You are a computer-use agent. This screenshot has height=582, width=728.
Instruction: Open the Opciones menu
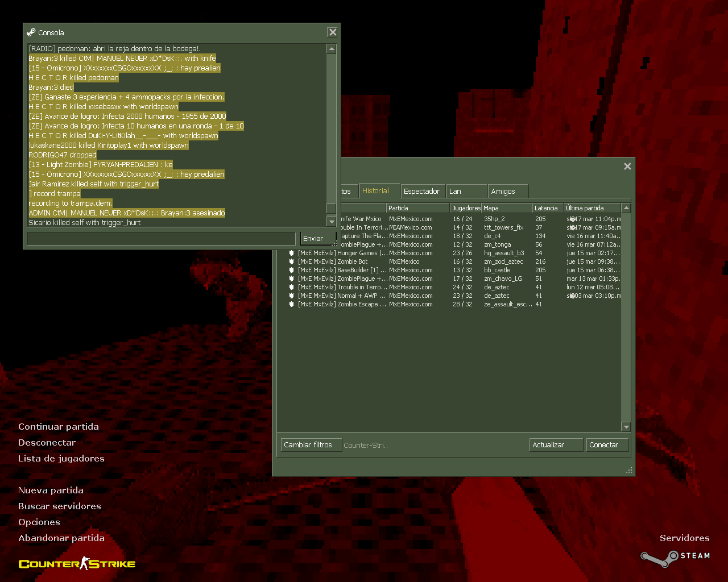point(39,522)
